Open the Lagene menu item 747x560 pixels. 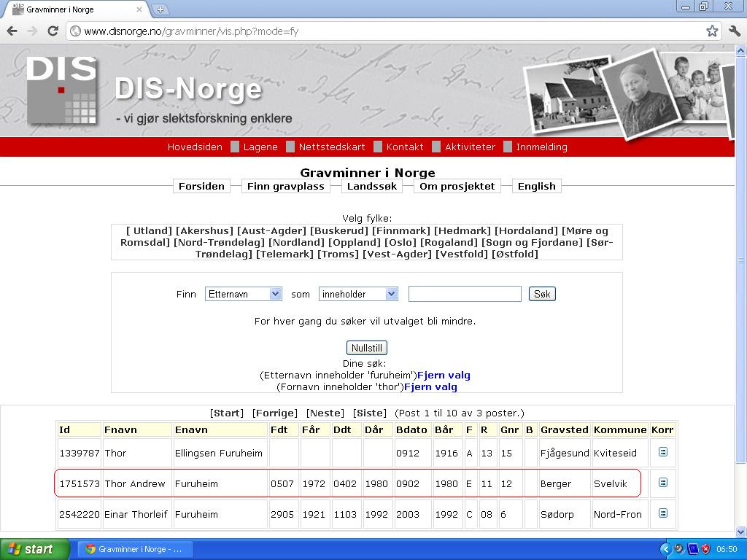click(x=260, y=147)
